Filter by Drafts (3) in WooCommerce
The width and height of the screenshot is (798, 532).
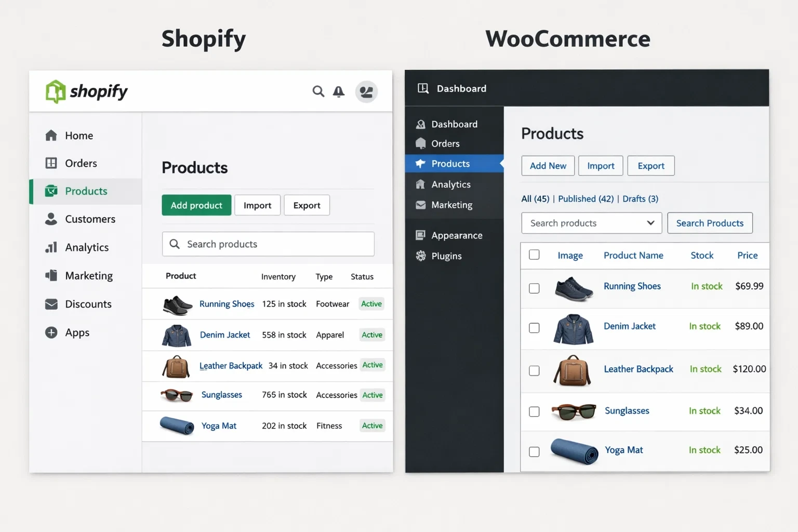640,198
